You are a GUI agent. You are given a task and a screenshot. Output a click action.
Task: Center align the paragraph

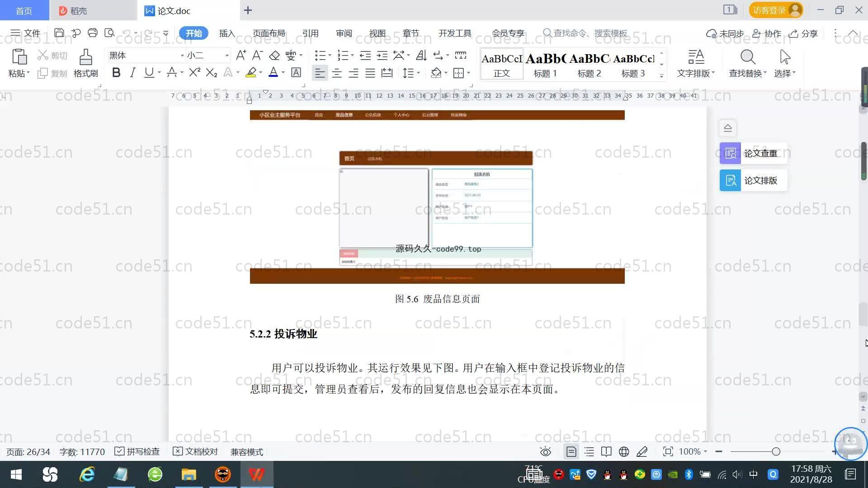point(336,73)
